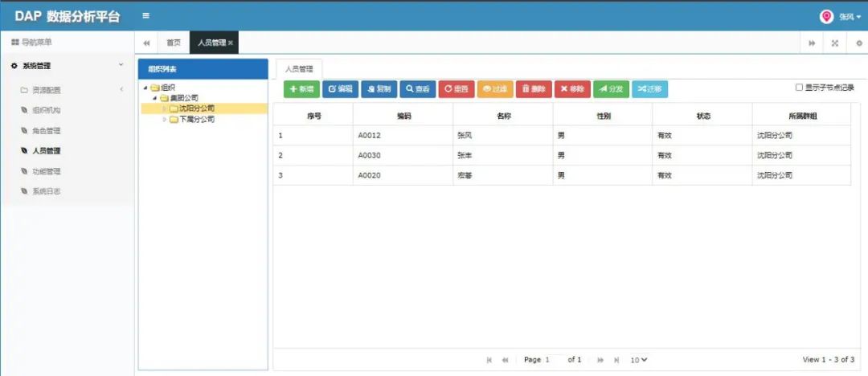Image resolution: width=868 pixels, height=376 pixels.
Task: Go to last page in pager
Action: point(616,360)
